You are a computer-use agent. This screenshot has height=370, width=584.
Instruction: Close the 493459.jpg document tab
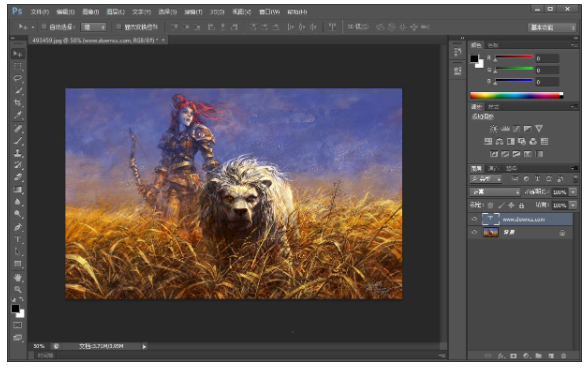[x=163, y=40]
